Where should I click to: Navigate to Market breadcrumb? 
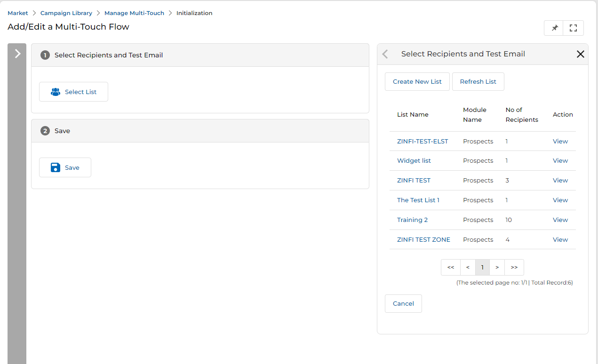pyautogui.click(x=18, y=13)
